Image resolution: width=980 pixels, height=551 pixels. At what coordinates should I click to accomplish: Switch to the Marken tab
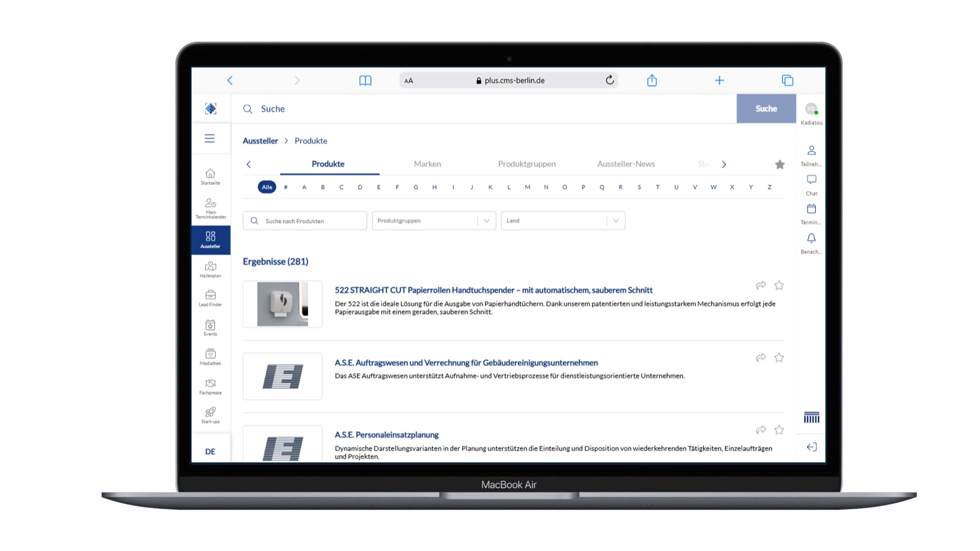click(x=427, y=164)
